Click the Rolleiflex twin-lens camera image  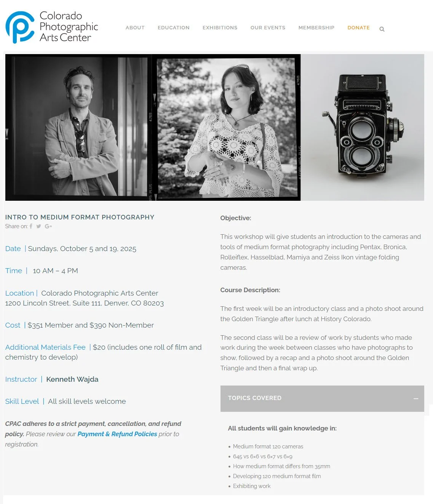pyautogui.click(x=363, y=127)
